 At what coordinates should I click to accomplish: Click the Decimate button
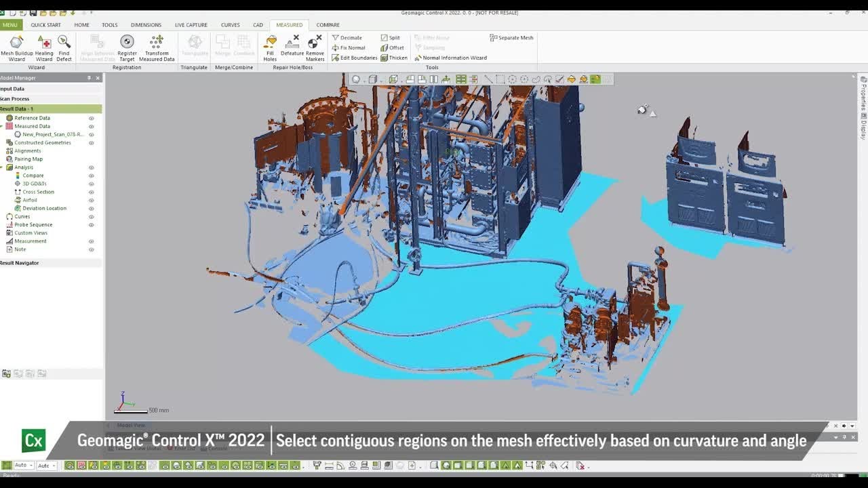pos(347,38)
